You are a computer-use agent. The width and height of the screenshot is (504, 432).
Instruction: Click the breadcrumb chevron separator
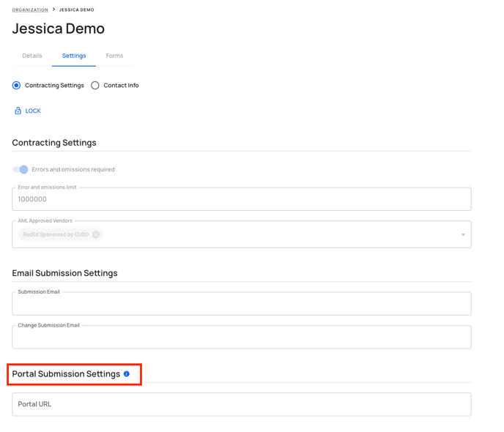coord(53,10)
